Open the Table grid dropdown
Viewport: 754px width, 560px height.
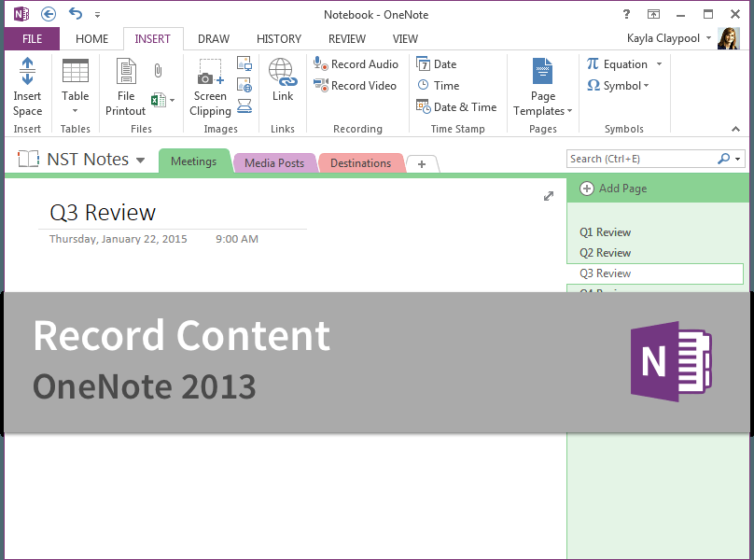pos(76,87)
